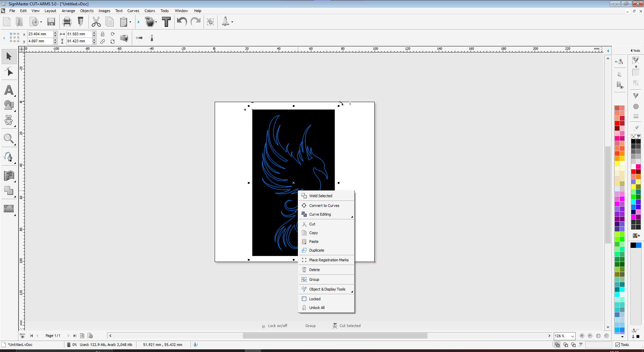Click the scissors Cut toolbar icon
The width and height of the screenshot is (644, 352).
pyautogui.click(x=96, y=22)
